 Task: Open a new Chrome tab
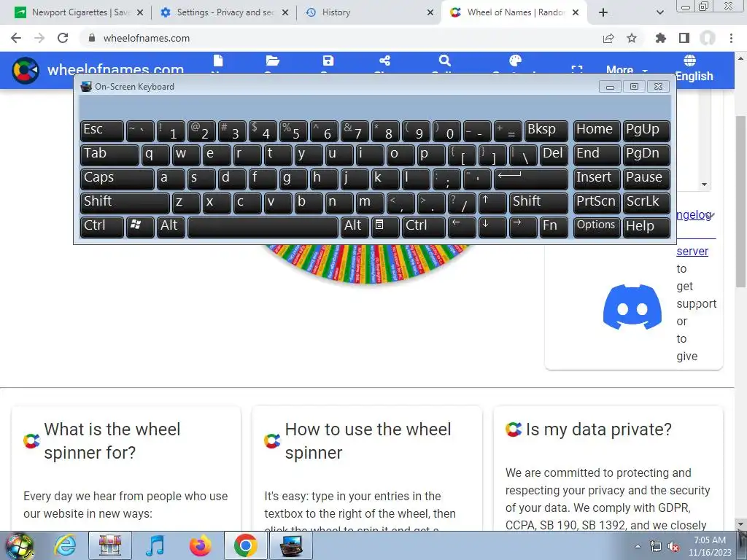click(x=603, y=12)
